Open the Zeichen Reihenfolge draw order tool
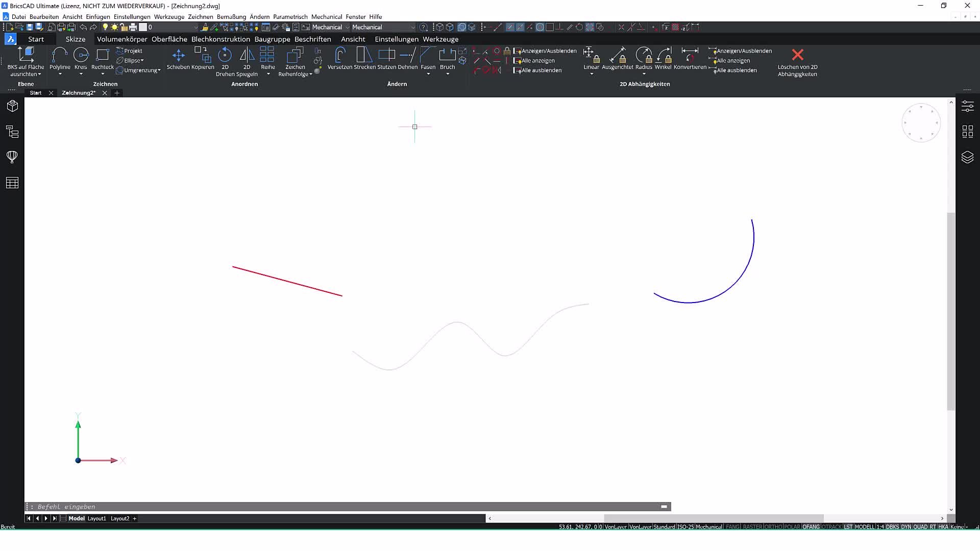The width and height of the screenshot is (980, 551). (295, 61)
